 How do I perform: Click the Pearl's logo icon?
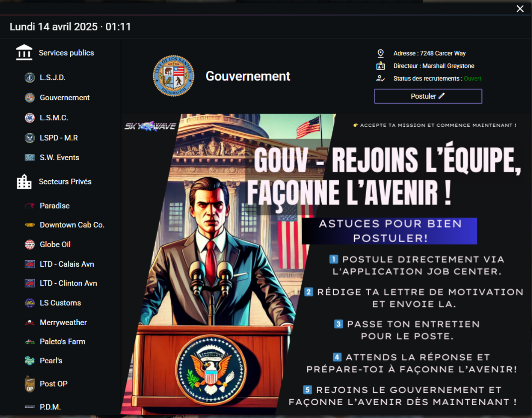[x=30, y=361]
